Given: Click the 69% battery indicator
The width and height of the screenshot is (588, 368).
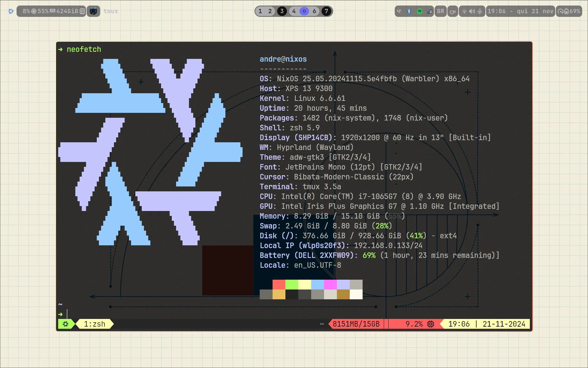Looking at the screenshot, I should (x=572, y=11).
